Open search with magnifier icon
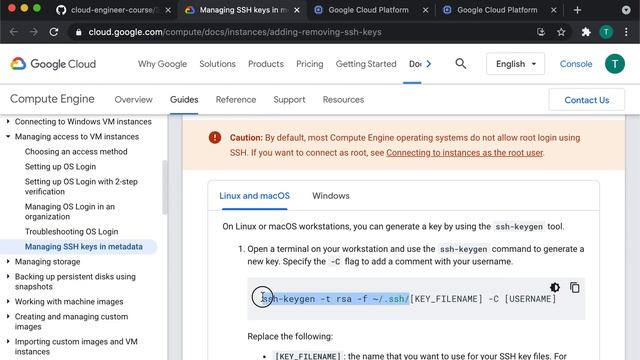This screenshot has height=360, width=640. point(461,64)
